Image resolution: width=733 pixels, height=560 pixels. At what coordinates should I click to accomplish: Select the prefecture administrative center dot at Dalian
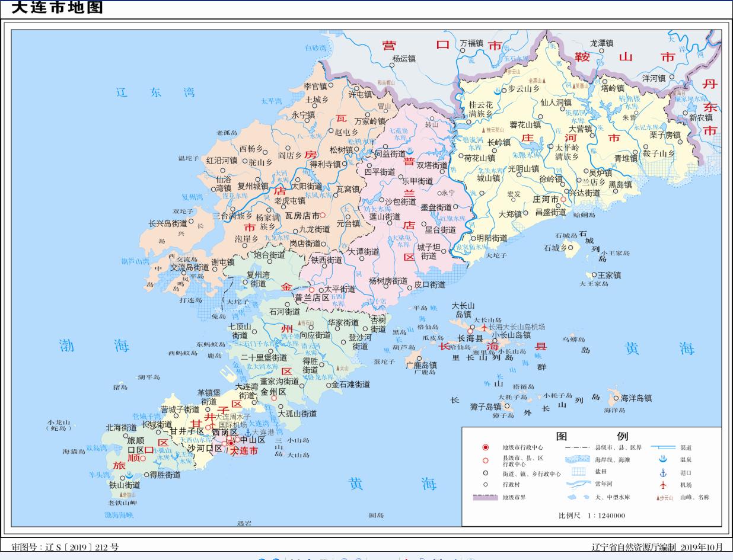pyautogui.click(x=230, y=443)
